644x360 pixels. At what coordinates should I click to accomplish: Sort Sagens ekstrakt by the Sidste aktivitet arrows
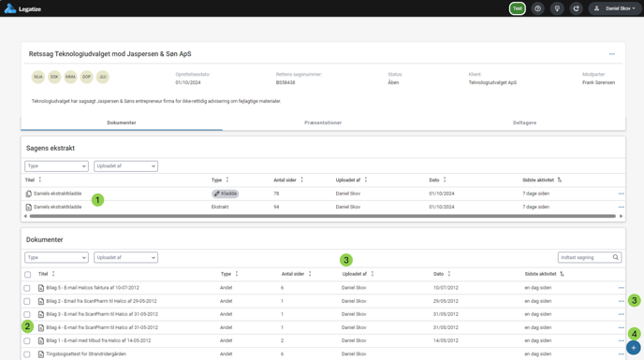pos(560,180)
